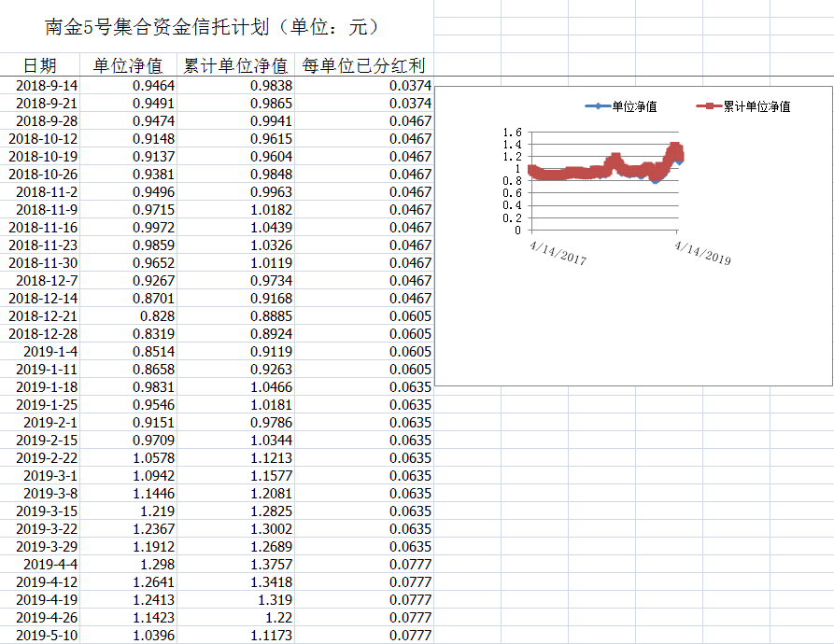This screenshot has width=834, height=644.
Task: Select date cell 2018-11-2
Action: [x=40, y=192]
